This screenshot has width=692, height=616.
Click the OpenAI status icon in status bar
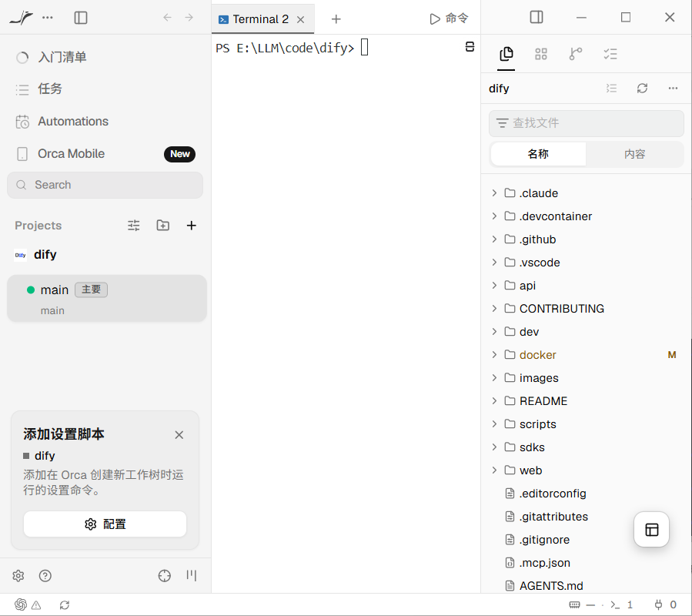click(x=21, y=604)
